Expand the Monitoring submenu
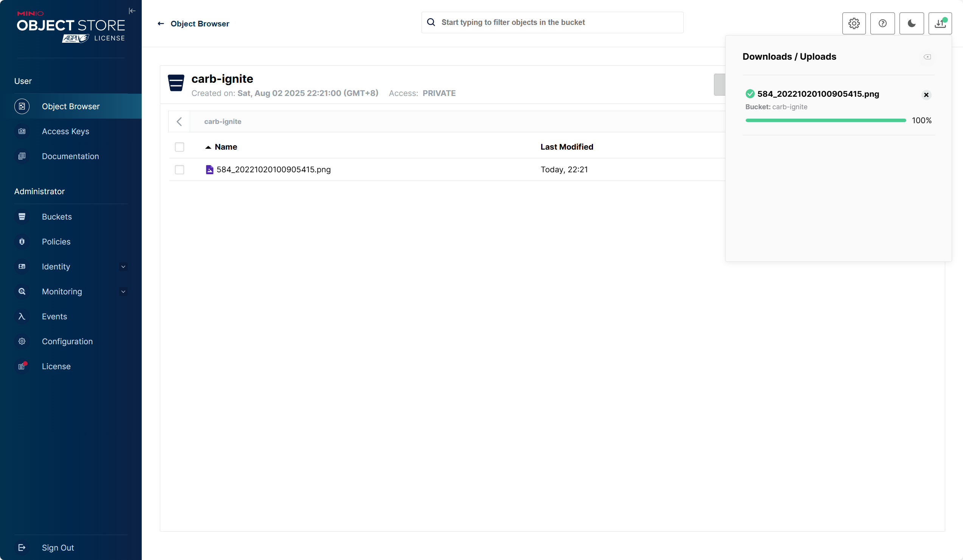The width and height of the screenshot is (963, 560). (x=123, y=292)
